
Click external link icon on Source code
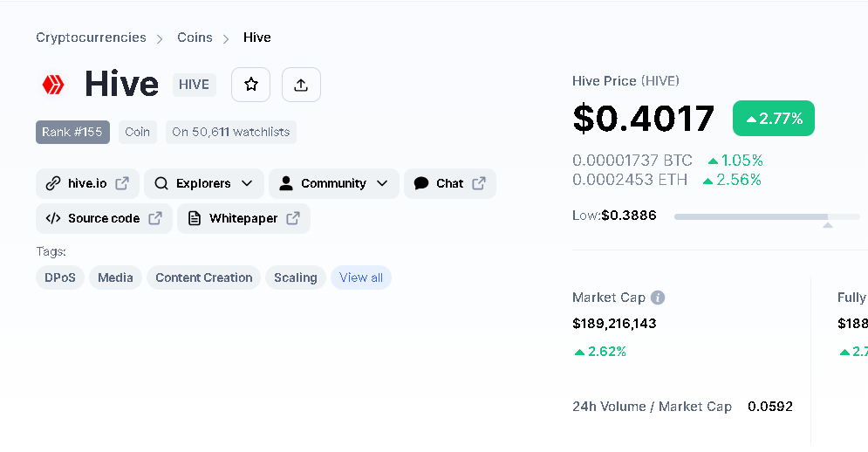[155, 218]
